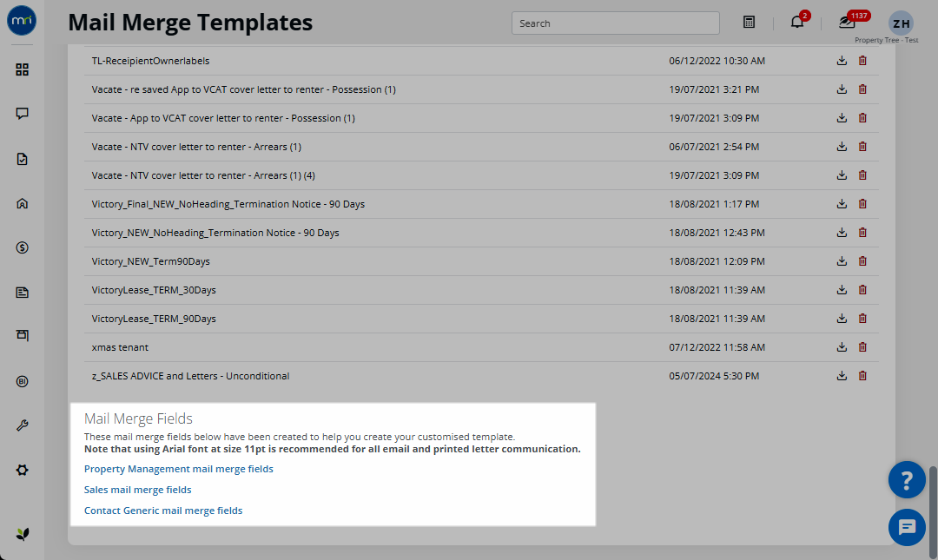Image resolution: width=938 pixels, height=560 pixels.
Task: Delete the TL-ReceipientOwnerlabels template
Action: click(862, 61)
